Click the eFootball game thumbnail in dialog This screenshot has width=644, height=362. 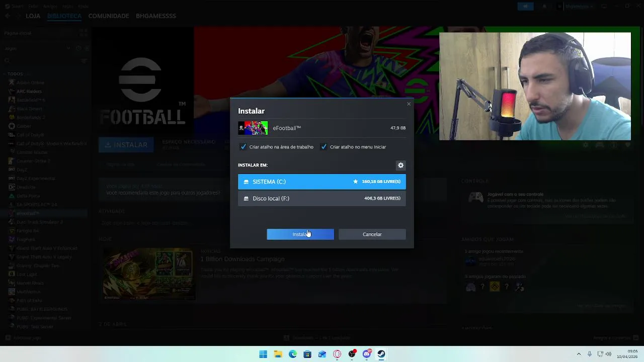253,128
